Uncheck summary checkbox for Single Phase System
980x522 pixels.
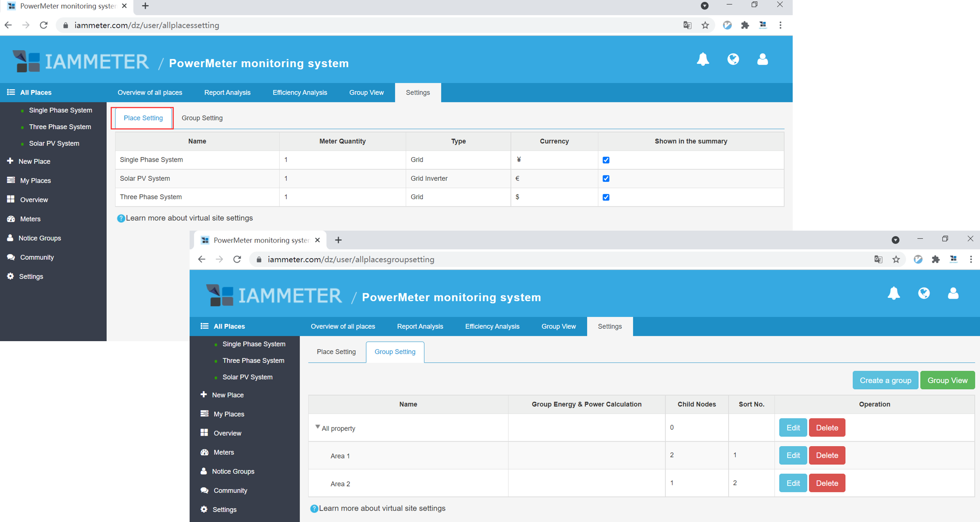click(x=606, y=160)
